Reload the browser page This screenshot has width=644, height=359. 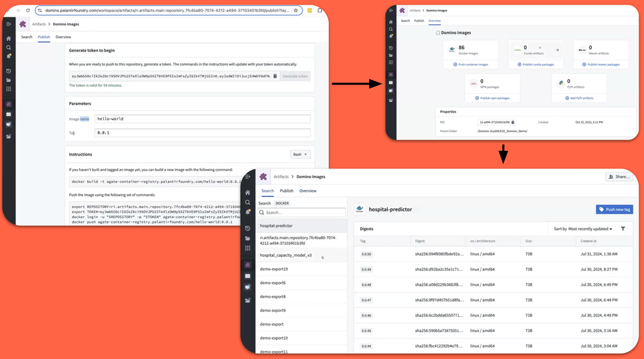tap(28, 10)
